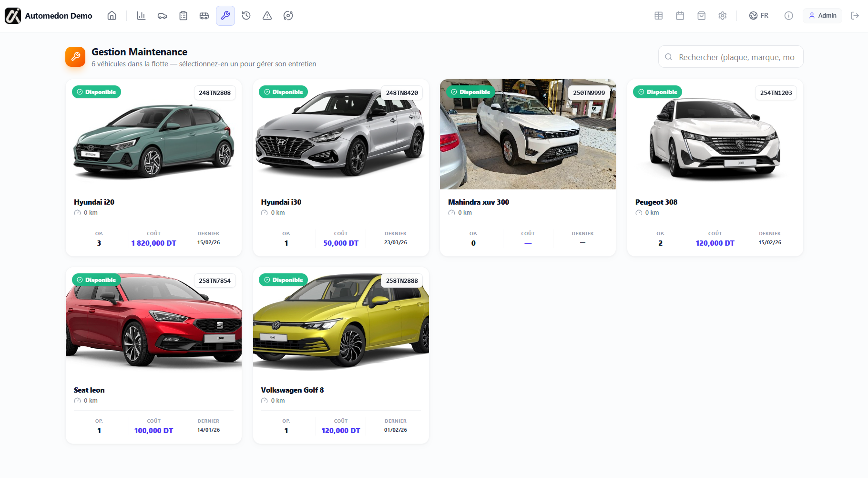The image size is (868, 478).
Task: Click the Hyundai i20 title
Action: click(94, 202)
